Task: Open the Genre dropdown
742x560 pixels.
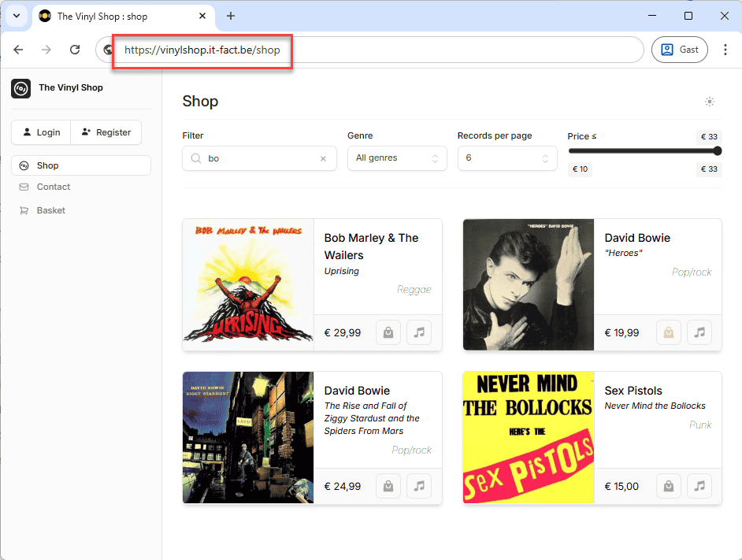Action: 397,158
